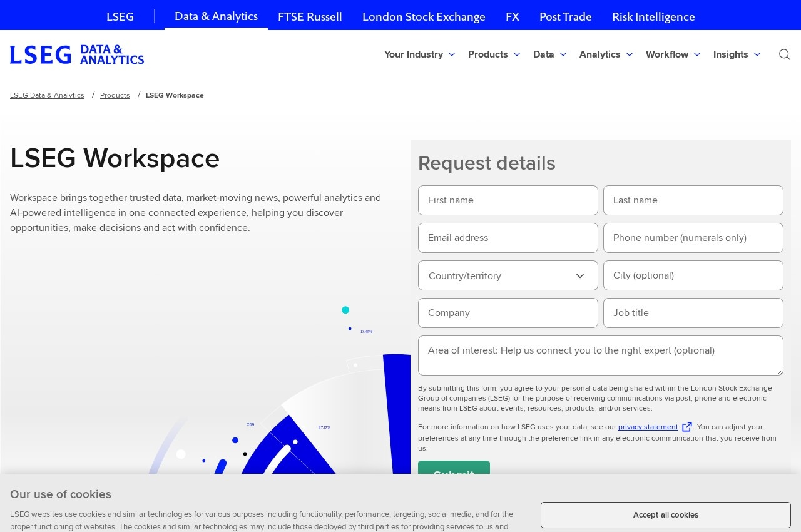Click LSEG Data & Analytics breadcrumb link
The image size is (801, 532).
(47, 95)
